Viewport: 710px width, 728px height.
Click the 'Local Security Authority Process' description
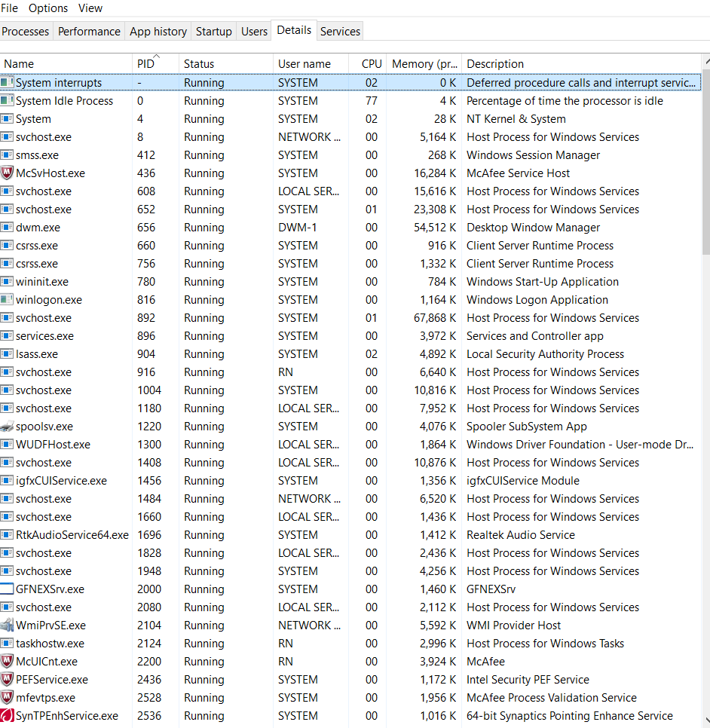pos(545,354)
